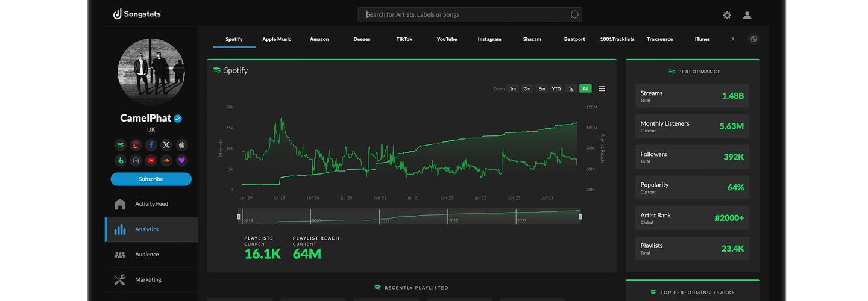Set chart zoom to 1m
The width and height of the screenshot is (868, 301).
(512, 88)
